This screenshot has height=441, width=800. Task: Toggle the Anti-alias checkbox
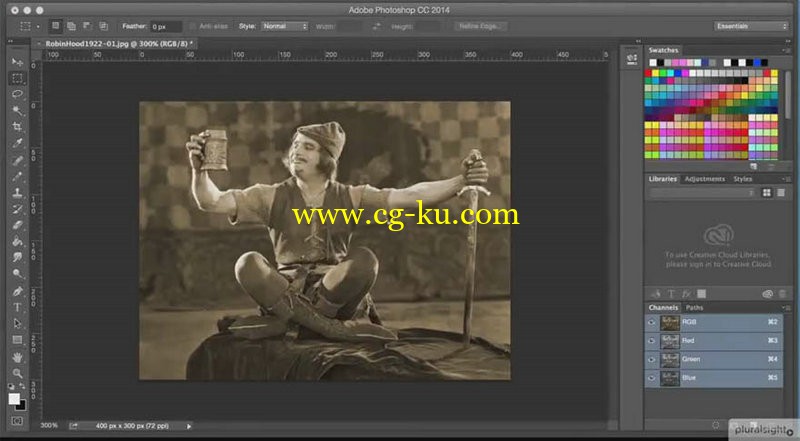tap(193, 26)
